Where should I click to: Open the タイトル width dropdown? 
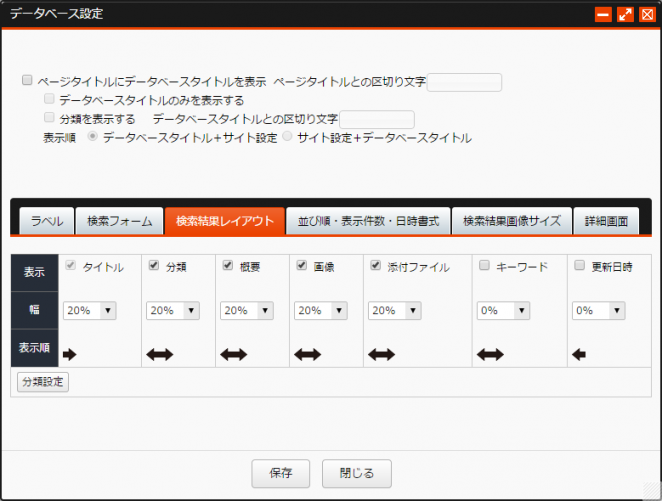[90, 311]
